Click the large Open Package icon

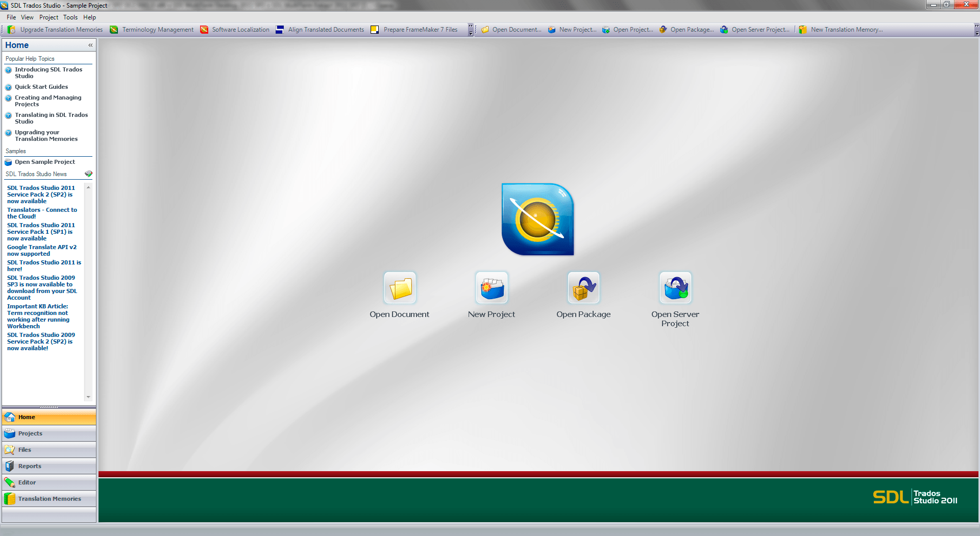pos(583,287)
